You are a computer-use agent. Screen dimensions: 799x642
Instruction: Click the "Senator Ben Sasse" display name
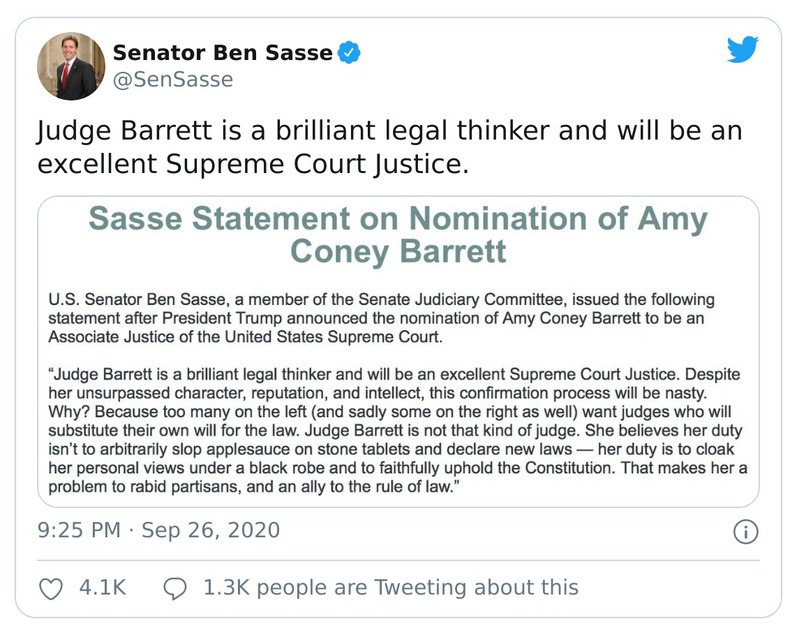coord(222,52)
